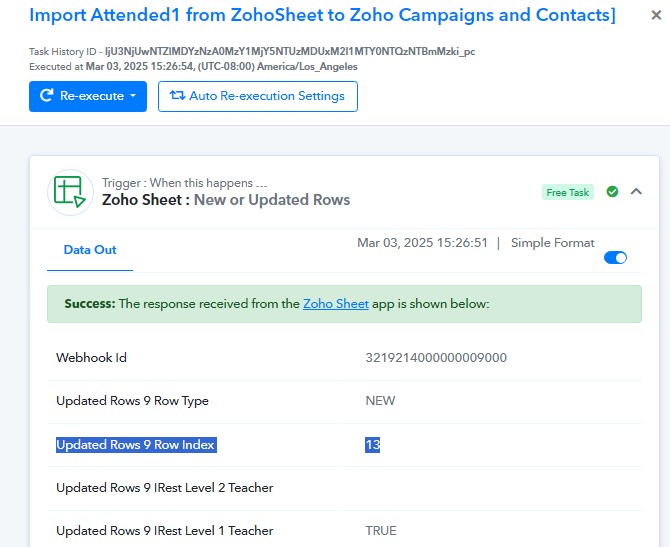Click the Free Task badge

567,192
